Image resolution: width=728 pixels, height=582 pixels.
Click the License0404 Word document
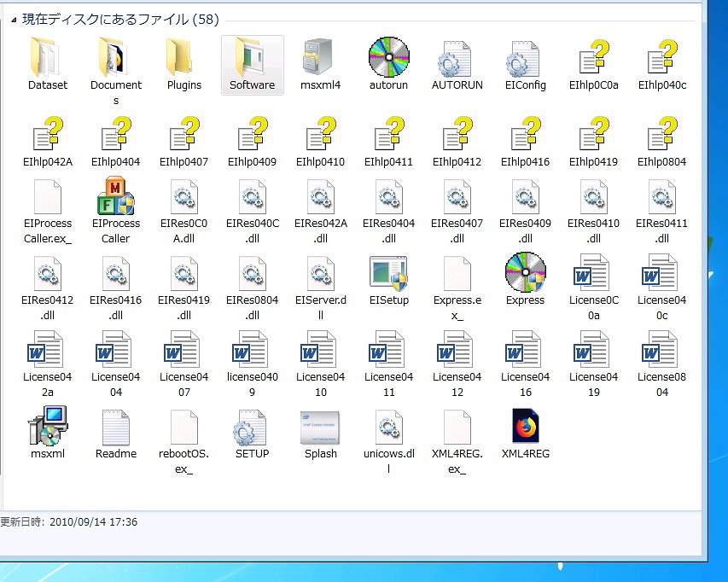pos(115,351)
